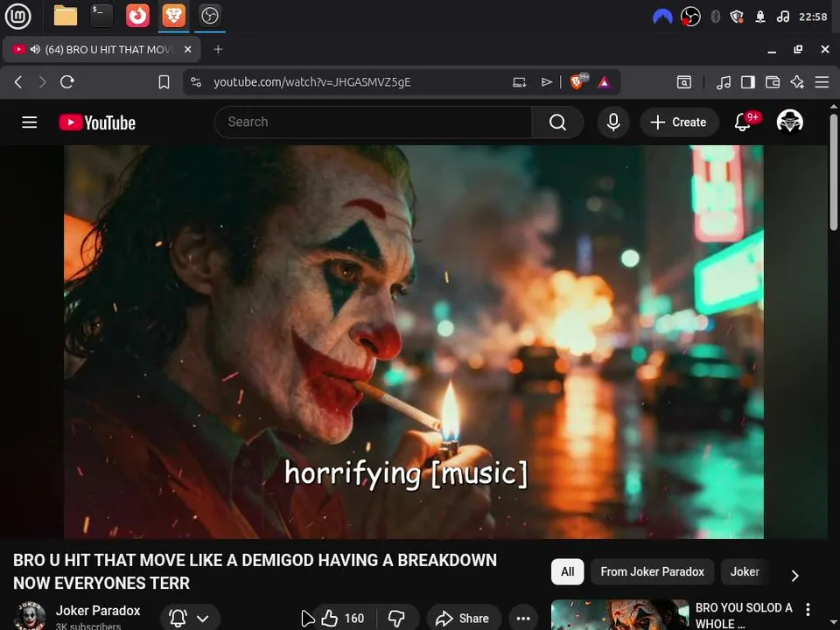
Task: Close the YouTube browser tab
Action: click(x=187, y=49)
